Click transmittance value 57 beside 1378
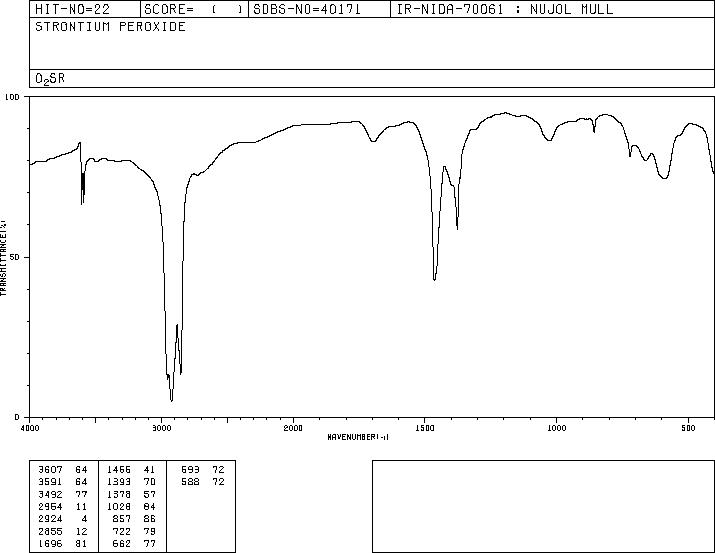Image resolution: width=715 pixels, height=553 pixels. click(x=150, y=494)
